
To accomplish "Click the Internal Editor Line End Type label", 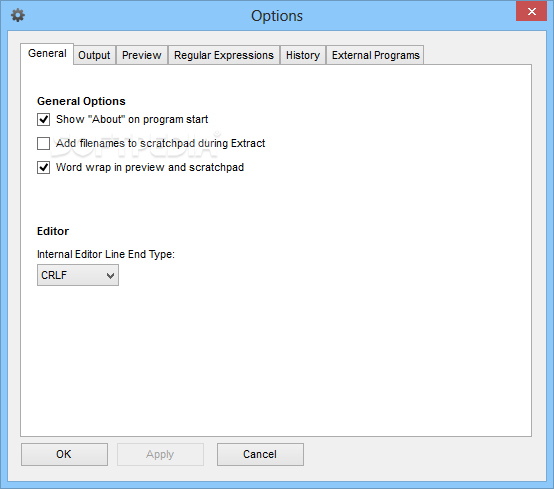I will click(x=106, y=254).
